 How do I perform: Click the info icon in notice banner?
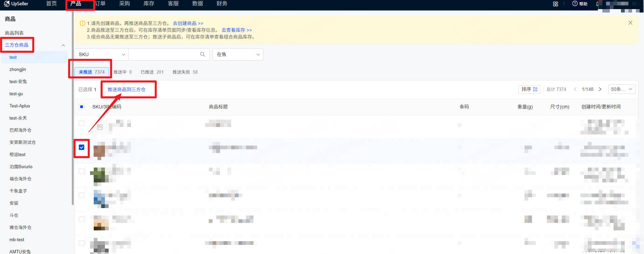82,23
